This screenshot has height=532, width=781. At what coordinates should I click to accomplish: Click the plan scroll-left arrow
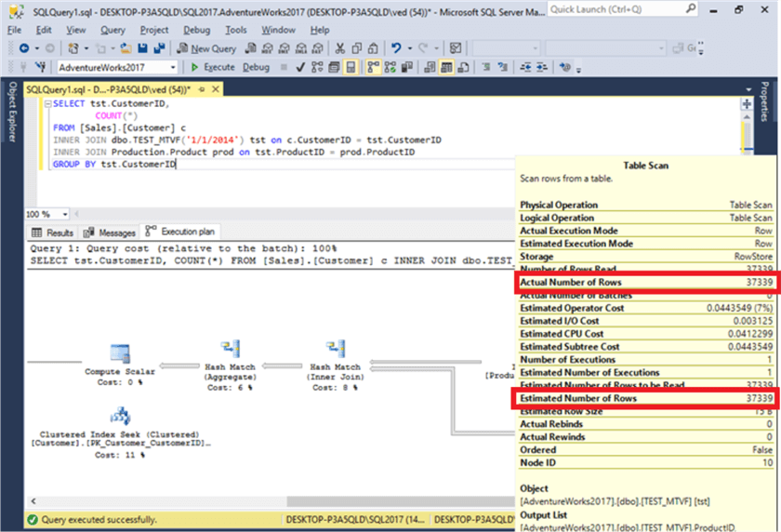pos(33,500)
